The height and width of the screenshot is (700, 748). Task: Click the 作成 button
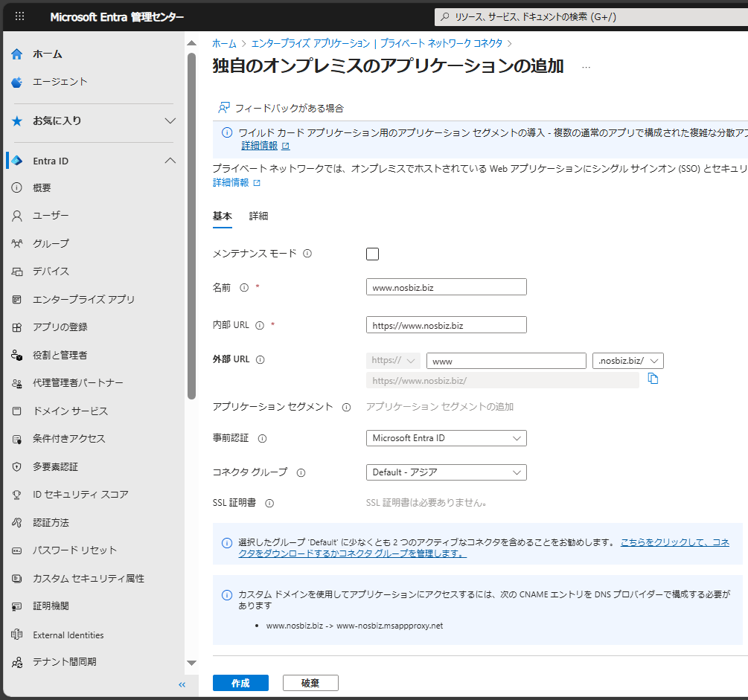coord(240,683)
